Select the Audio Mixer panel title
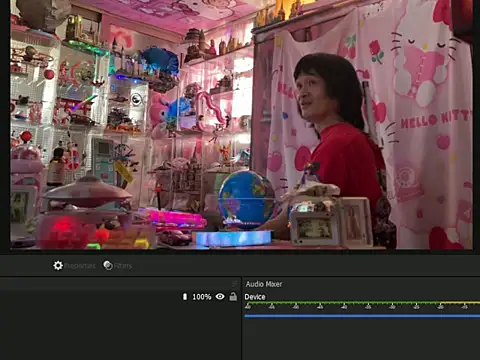 (x=264, y=284)
